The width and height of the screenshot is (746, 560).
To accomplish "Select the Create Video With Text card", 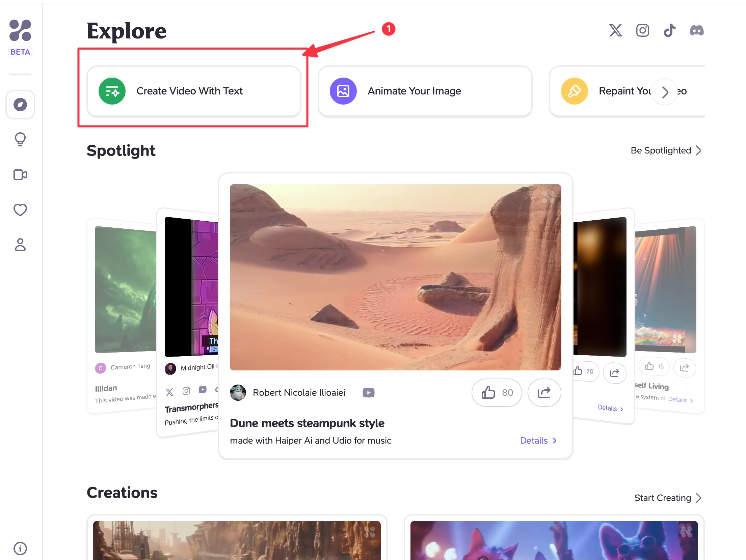I will pos(194,91).
